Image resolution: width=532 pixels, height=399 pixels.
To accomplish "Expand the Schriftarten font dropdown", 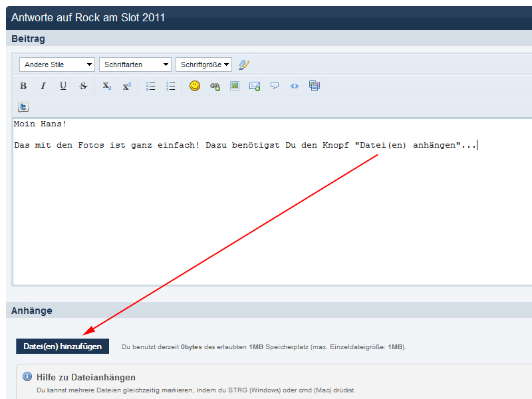I will pos(135,65).
